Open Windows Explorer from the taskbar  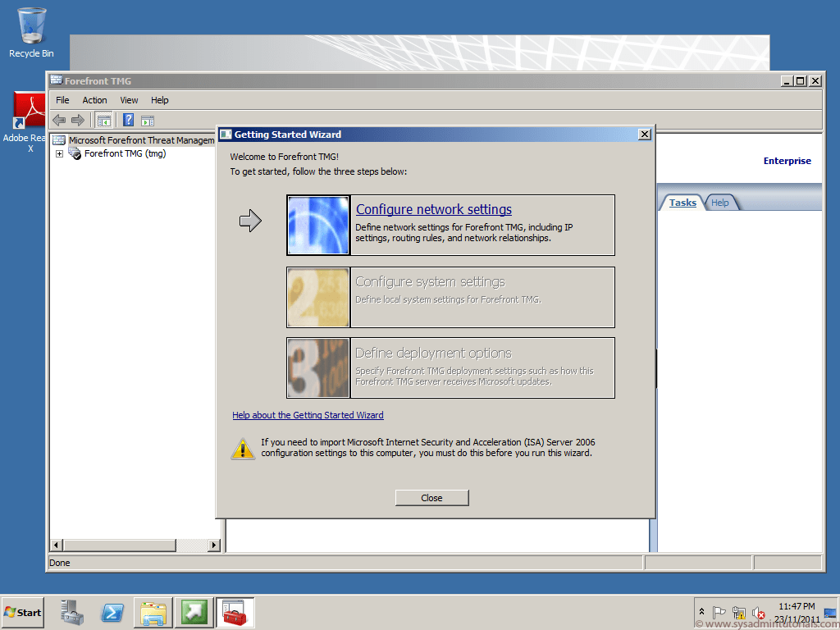pyautogui.click(x=153, y=612)
